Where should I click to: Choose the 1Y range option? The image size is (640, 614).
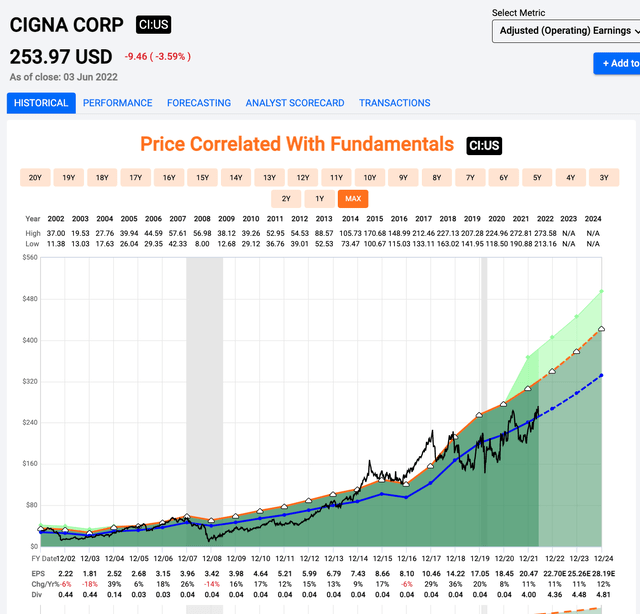320,199
